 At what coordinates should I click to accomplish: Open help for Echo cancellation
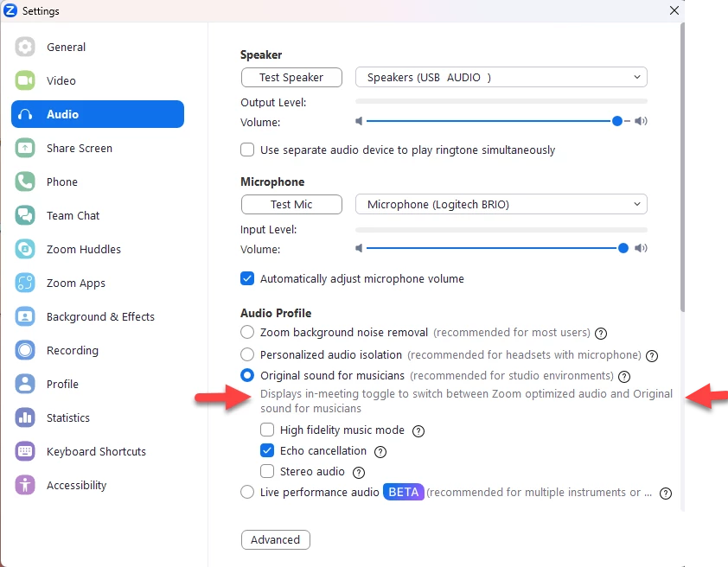[x=380, y=451]
